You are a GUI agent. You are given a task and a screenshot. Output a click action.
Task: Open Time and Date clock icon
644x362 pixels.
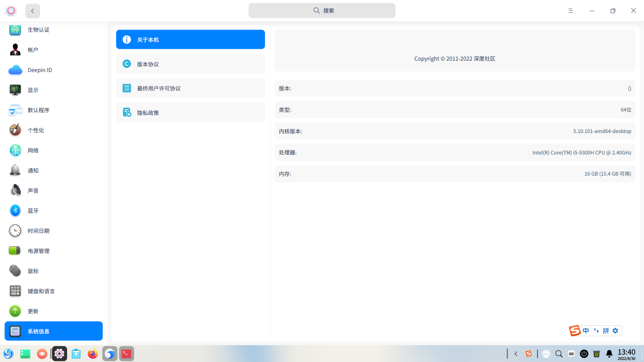pos(15,231)
